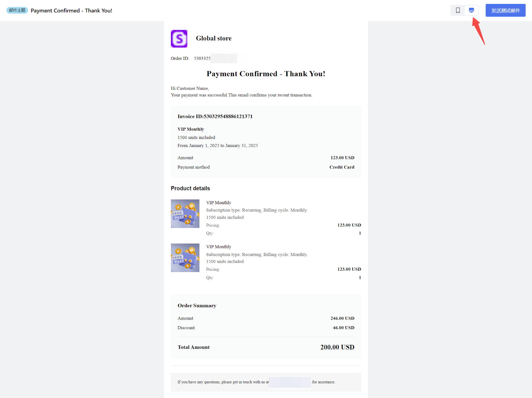The image size is (532, 398).
Task: Click the email subject text in header
Action: (x=71, y=11)
